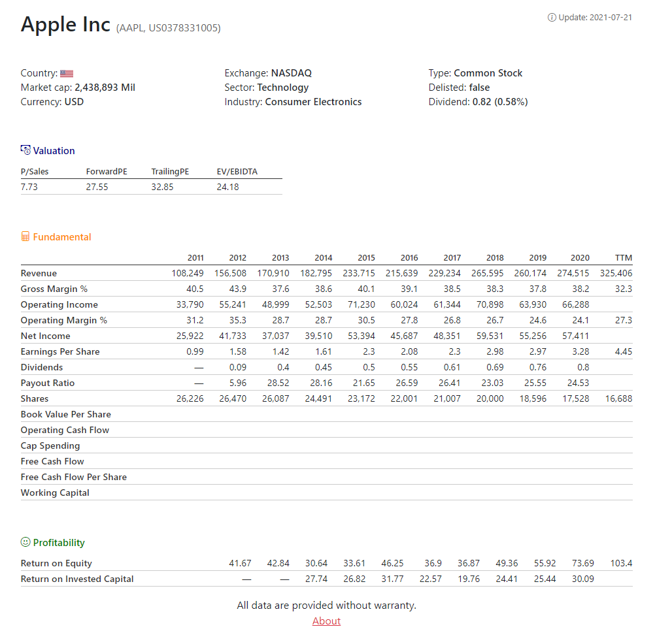Click the Apple Inc page title
Screen dimensions: 672x631
pos(65,24)
